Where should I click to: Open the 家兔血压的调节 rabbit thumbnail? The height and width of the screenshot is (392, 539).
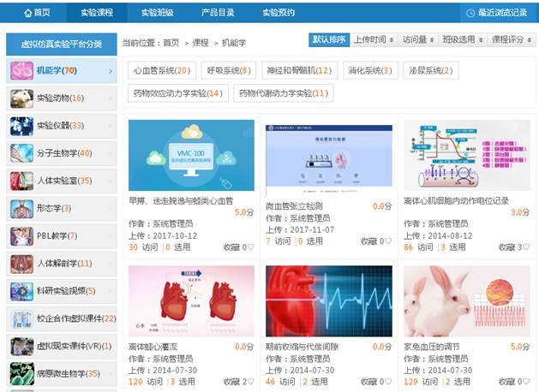(467, 300)
